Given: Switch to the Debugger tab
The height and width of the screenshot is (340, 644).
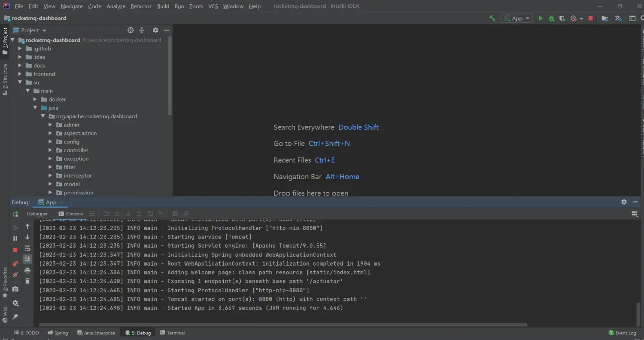Looking at the screenshot, I should pos(37,214).
